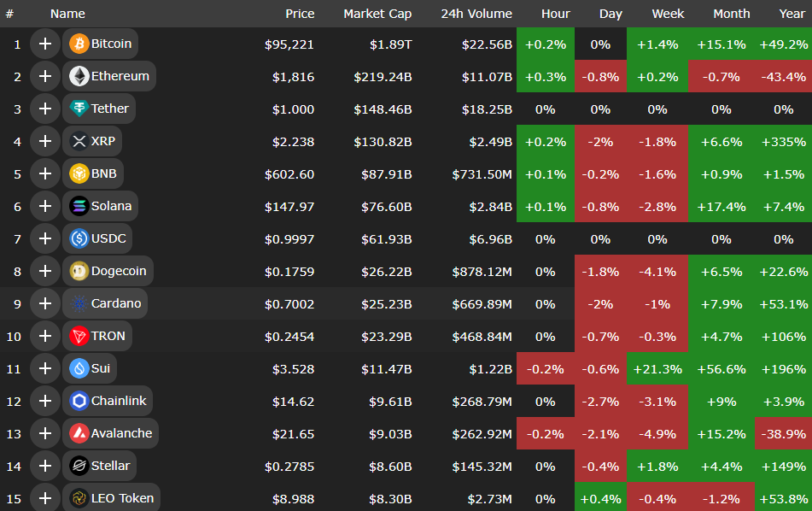Sort by Year change column header
This screenshot has height=511, width=812.
(x=792, y=14)
